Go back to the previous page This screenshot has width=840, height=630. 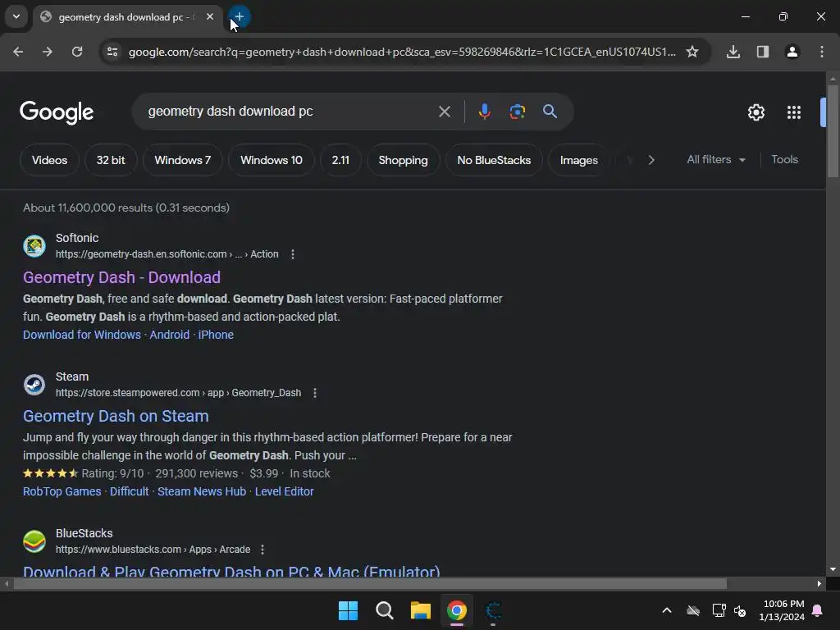[18, 52]
